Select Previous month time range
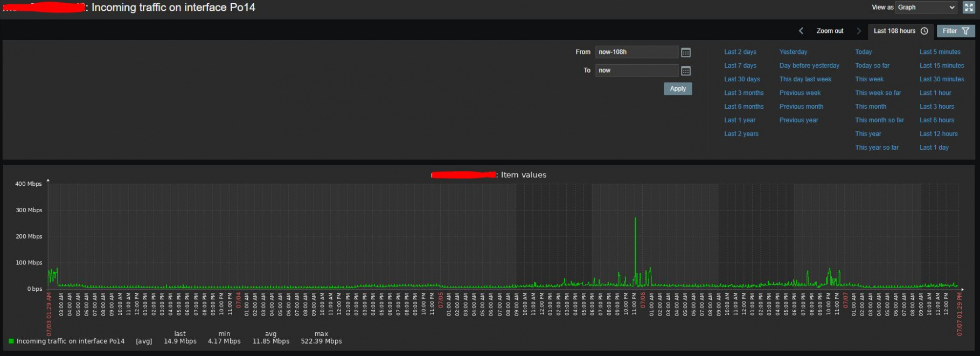This screenshot has height=356, width=980. tap(801, 107)
